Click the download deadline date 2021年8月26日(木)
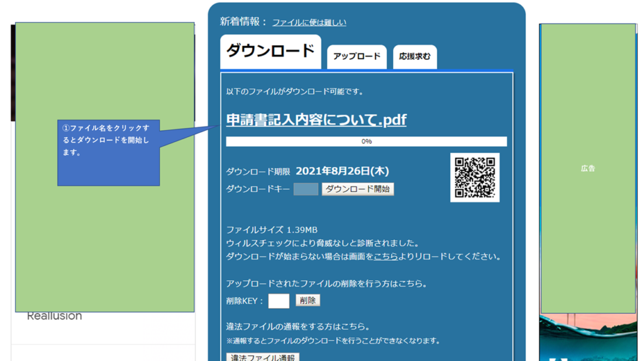Viewport: 644px width, 361px height. pos(342,171)
